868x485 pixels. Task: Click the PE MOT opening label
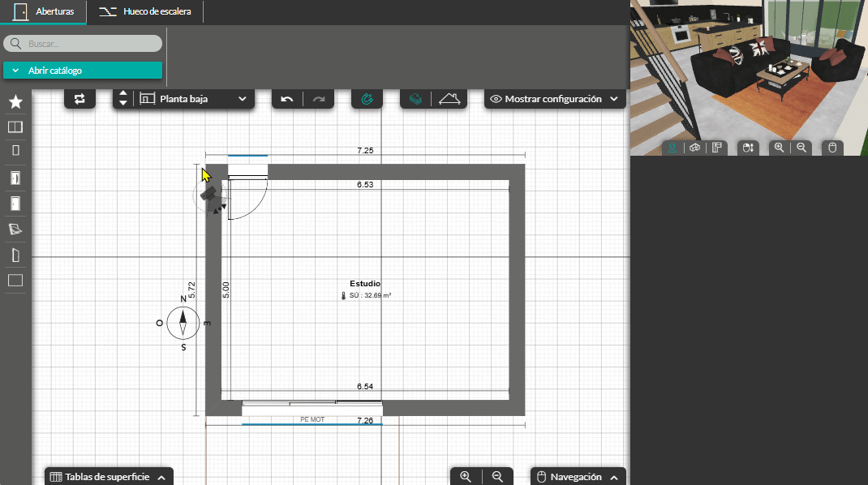coord(312,419)
